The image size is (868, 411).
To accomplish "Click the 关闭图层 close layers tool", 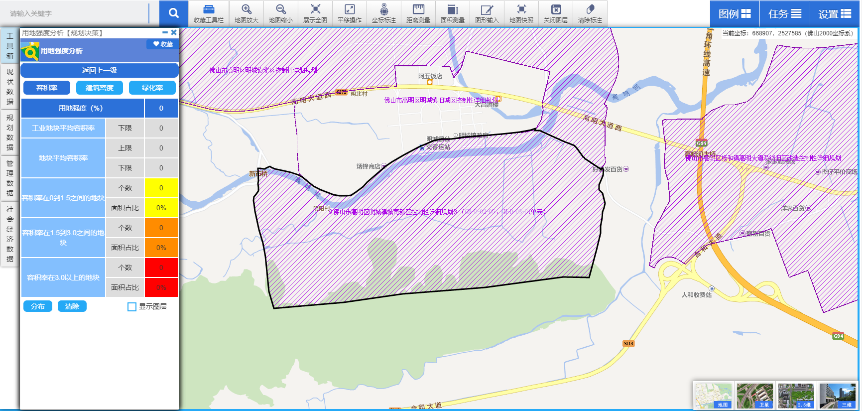I will (555, 13).
